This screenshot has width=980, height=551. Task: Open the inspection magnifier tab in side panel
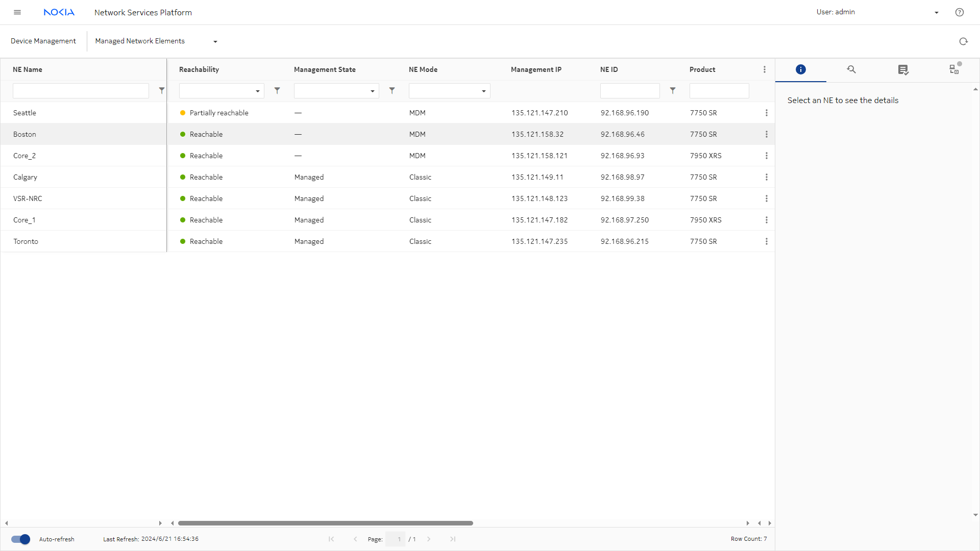coord(851,69)
